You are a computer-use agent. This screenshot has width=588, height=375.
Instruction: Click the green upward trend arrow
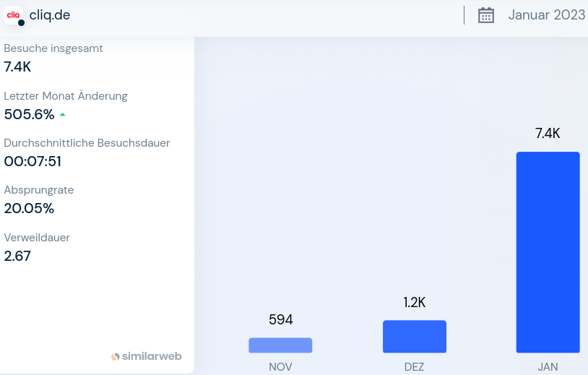[63, 114]
